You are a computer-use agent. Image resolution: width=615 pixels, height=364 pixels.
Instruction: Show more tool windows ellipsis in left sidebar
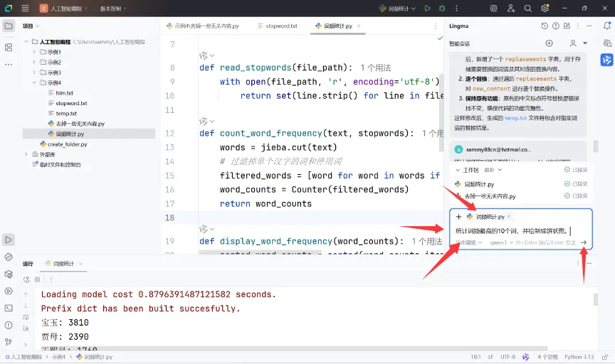tap(9, 64)
